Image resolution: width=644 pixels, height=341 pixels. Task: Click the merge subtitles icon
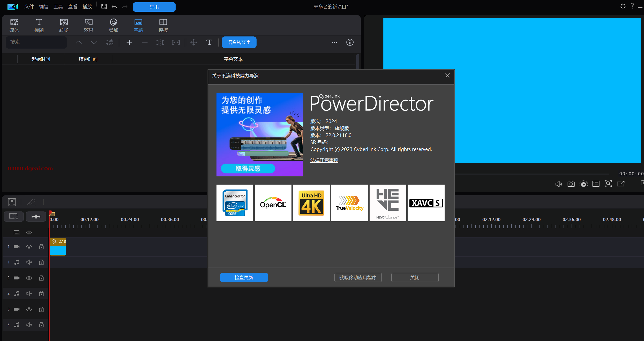176,42
